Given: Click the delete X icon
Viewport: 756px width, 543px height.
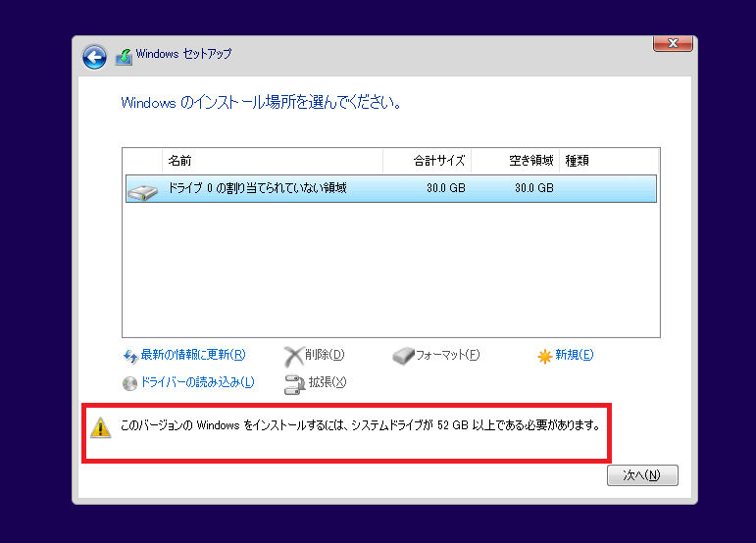Looking at the screenshot, I should 293,357.
